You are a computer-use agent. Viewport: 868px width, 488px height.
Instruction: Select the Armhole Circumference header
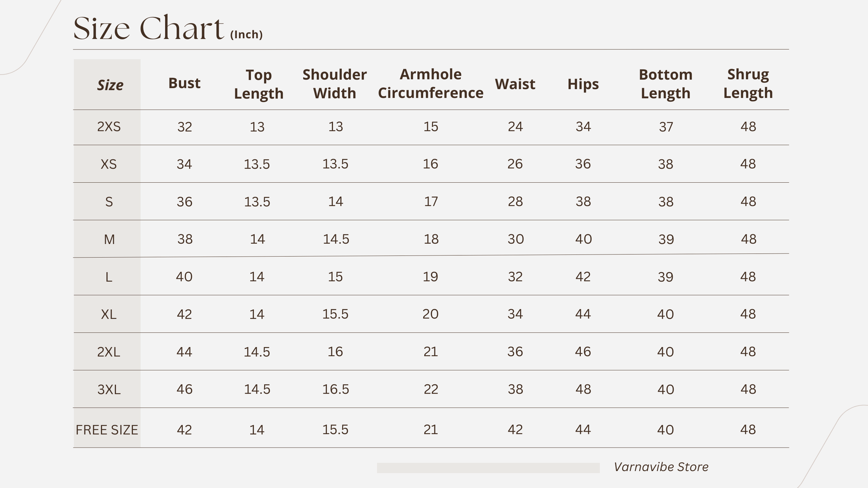pos(430,83)
